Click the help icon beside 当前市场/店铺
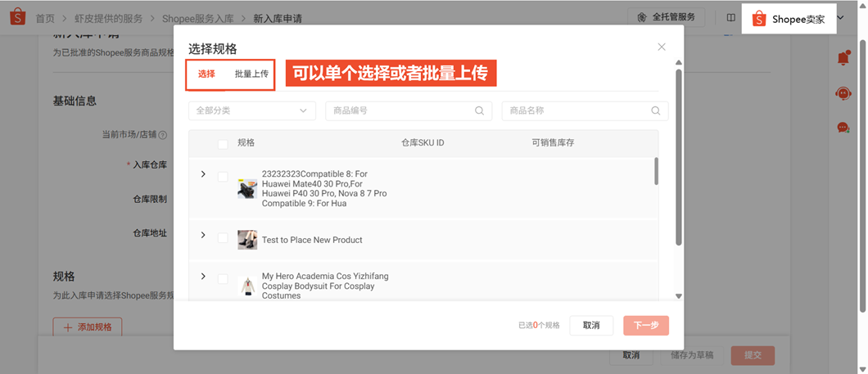This screenshot has height=374, width=868. pyautogui.click(x=163, y=134)
